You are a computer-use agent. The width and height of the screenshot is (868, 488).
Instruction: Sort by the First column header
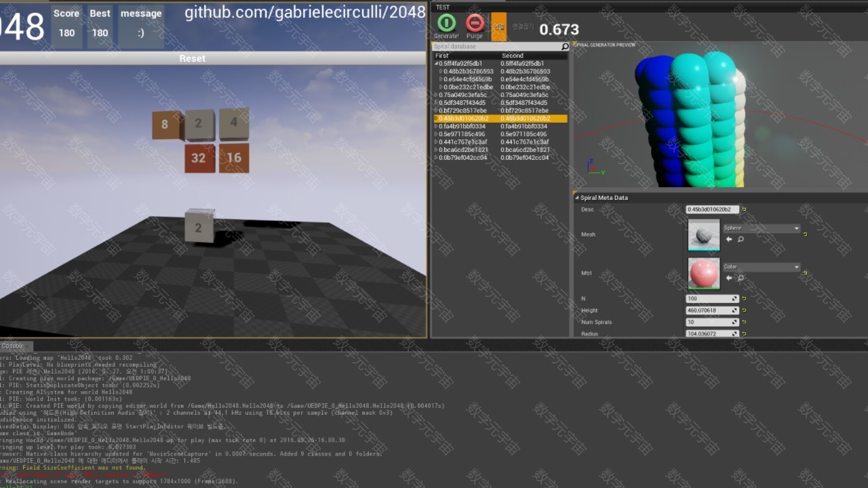[x=442, y=56]
